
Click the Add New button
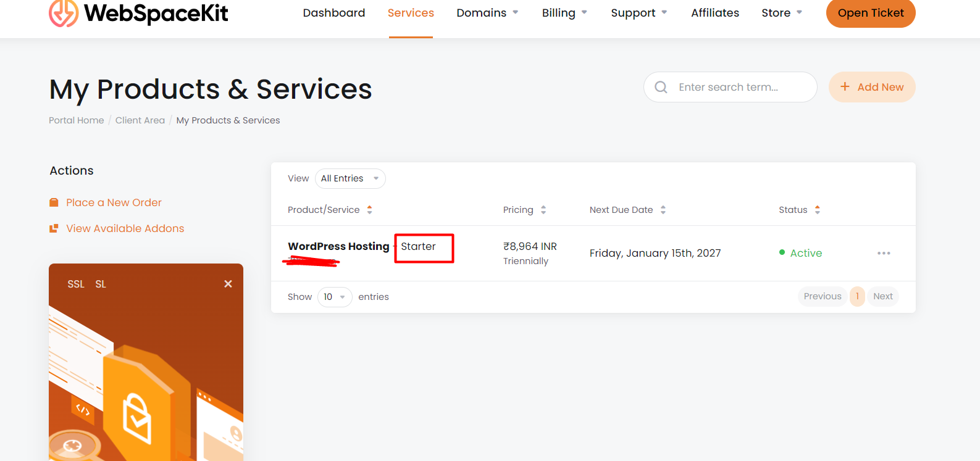tap(872, 87)
